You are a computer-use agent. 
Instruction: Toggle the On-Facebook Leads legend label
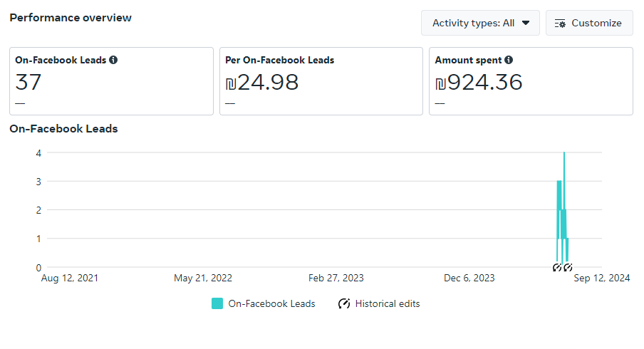click(271, 304)
